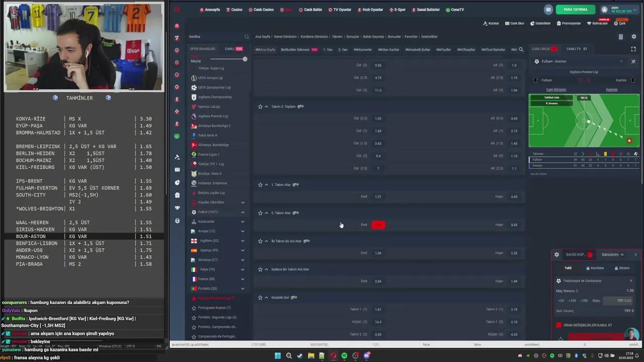The width and height of the screenshot is (644, 362).
Task: Open the messages envelope icon
Action: [x=548, y=10]
